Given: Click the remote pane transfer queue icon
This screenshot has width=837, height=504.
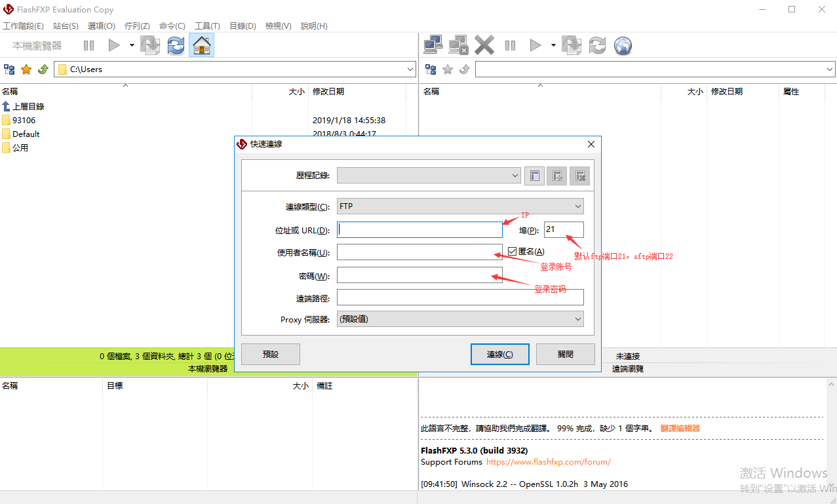Looking at the screenshot, I should (572, 45).
